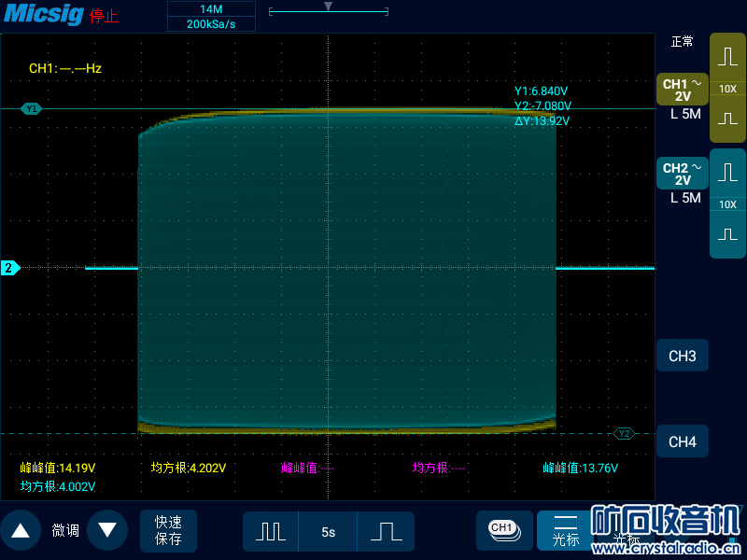Select the 光标 cursor tab
The height and width of the screenshot is (560, 747).
(x=565, y=530)
